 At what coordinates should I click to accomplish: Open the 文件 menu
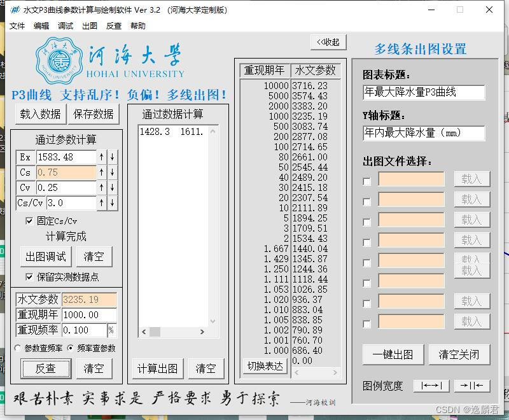[x=17, y=26]
